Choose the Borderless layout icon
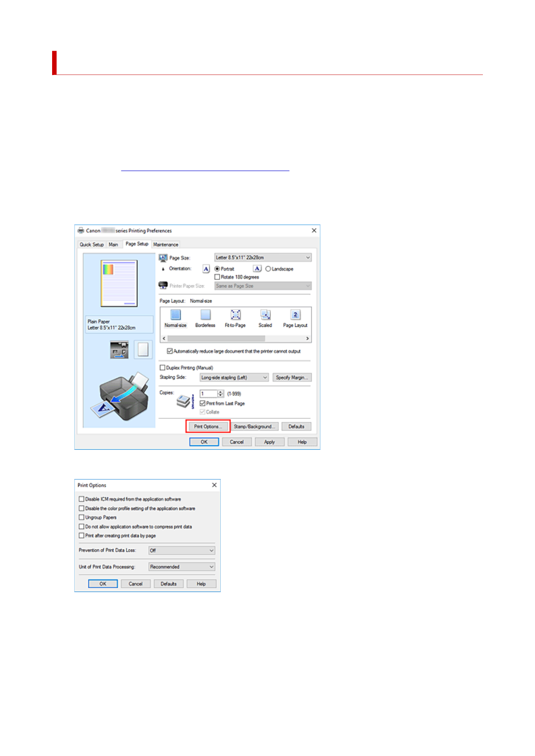The image size is (535, 756). pyautogui.click(x=205, y=315)
